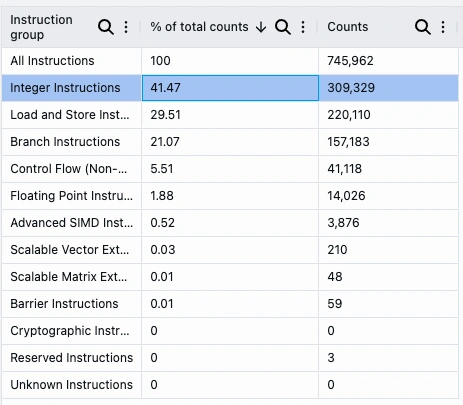Viewport: 463px width, 405px height.
Task: Select the All Instructions row
Action: point(230,61)
